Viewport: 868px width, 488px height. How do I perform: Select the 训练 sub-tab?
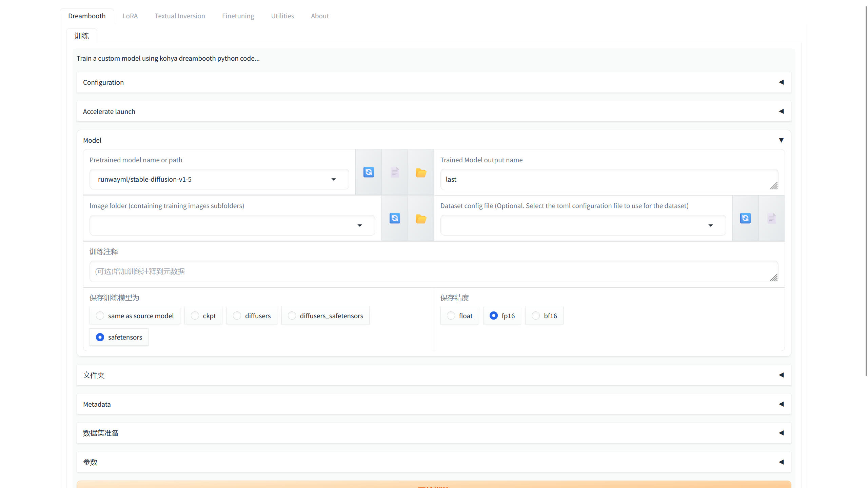point(82,36)
